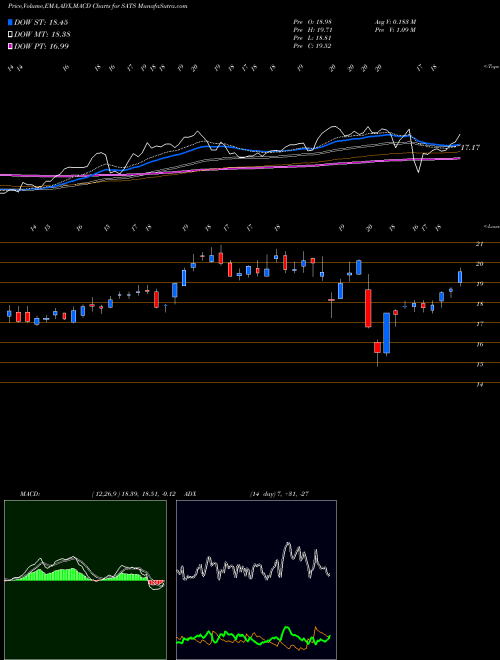Click the 20 price axis label

479,264
